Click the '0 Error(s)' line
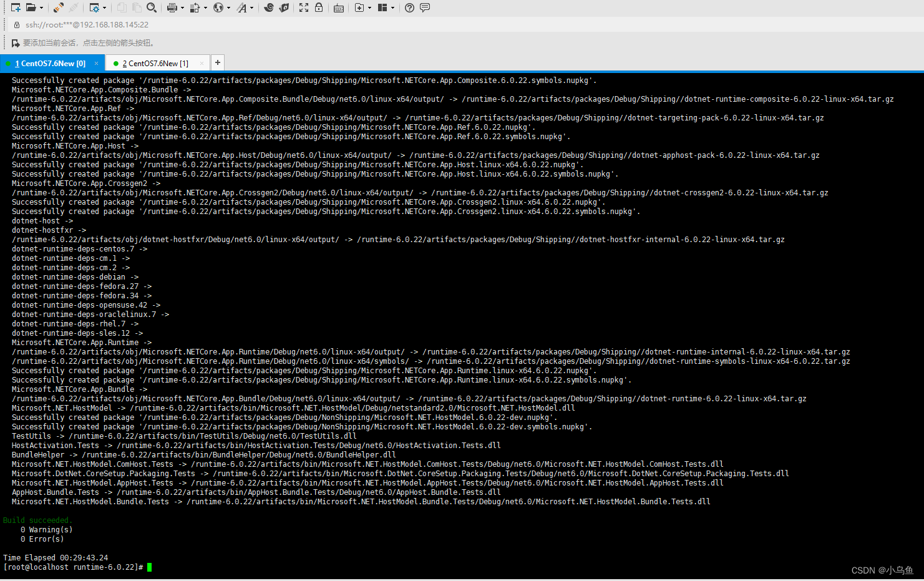This screenshot has height=581, width=924. pos(42,539)
